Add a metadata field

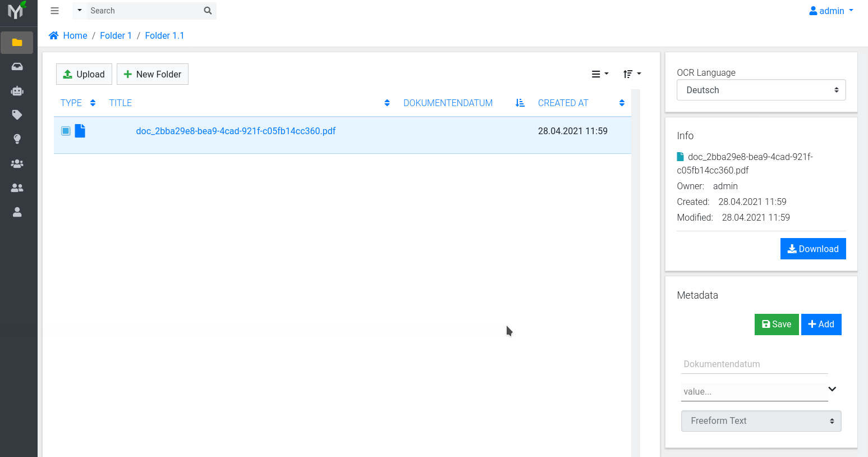[821, 325]
